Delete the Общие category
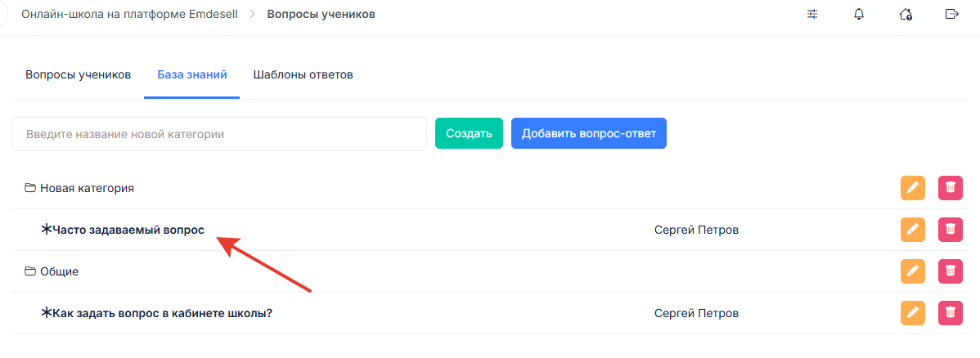This screenshot has width=980, height=358. click(x=950, y=271)
